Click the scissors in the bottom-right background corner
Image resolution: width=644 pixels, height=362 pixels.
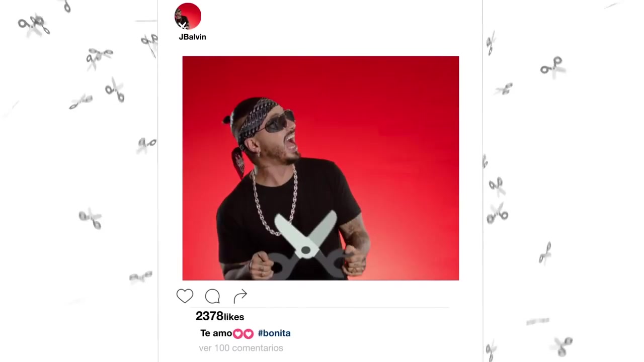coord(563,346)
